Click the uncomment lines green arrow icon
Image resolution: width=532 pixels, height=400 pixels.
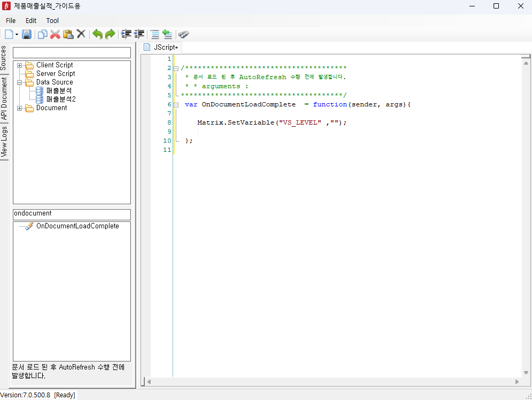(x=167, y=34)
